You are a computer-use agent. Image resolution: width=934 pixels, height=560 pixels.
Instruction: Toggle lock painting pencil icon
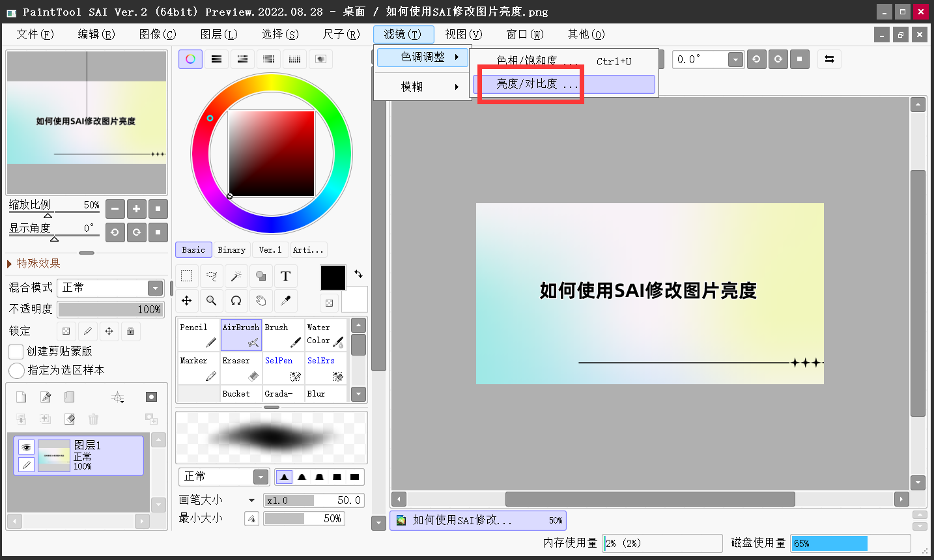87,331
